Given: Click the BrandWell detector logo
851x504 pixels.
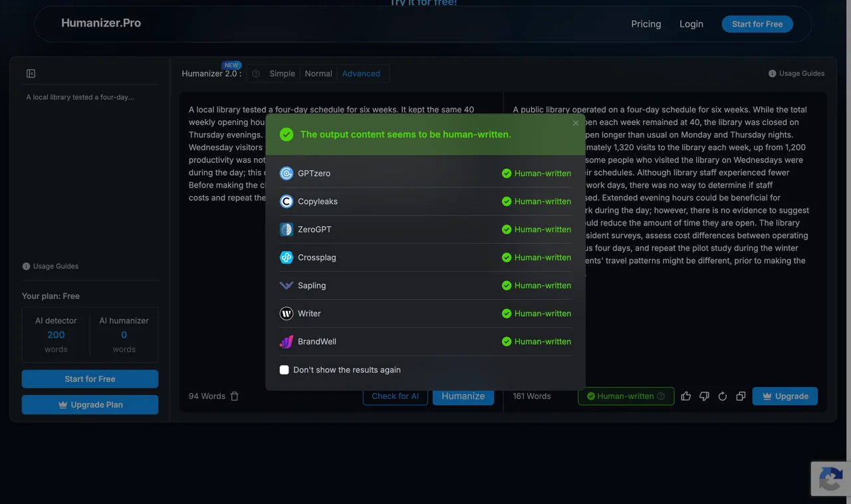Looking at the screenshot, I should [x=287, y=342].
